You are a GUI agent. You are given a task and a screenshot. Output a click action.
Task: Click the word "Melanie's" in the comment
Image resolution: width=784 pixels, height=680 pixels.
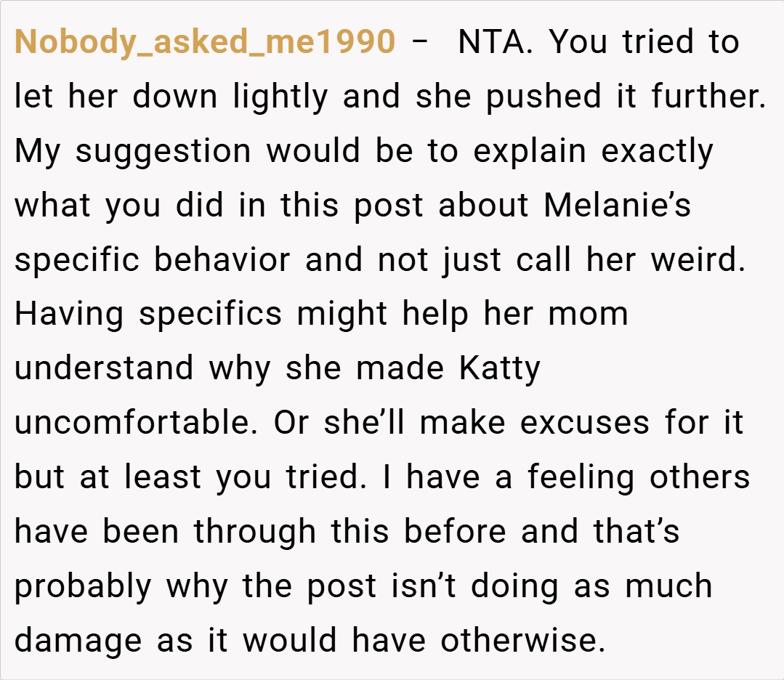(x=618, y=206)
